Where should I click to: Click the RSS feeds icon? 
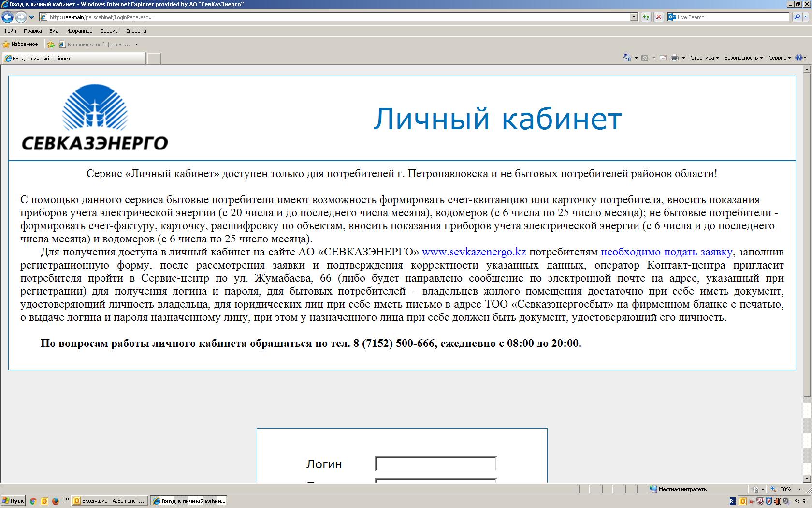(x=645, y=58)
